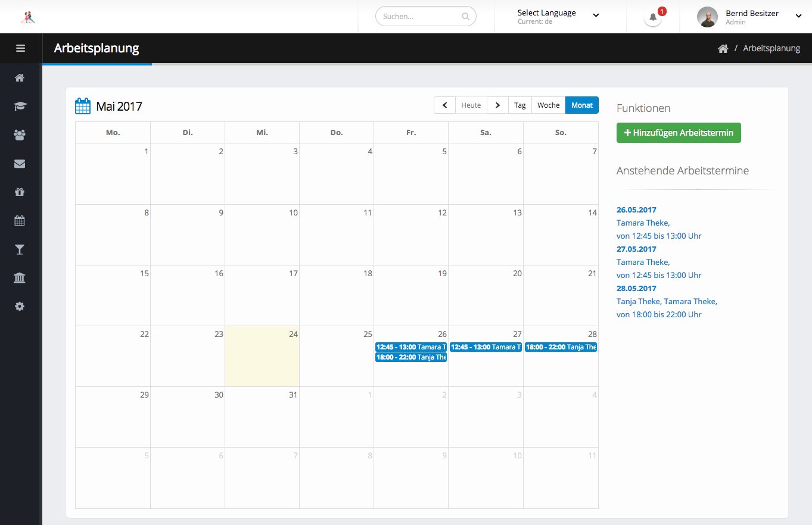Open the 18:00 - 22:00 event on Friday 26
812x525 pixels.
click(410, 357)
